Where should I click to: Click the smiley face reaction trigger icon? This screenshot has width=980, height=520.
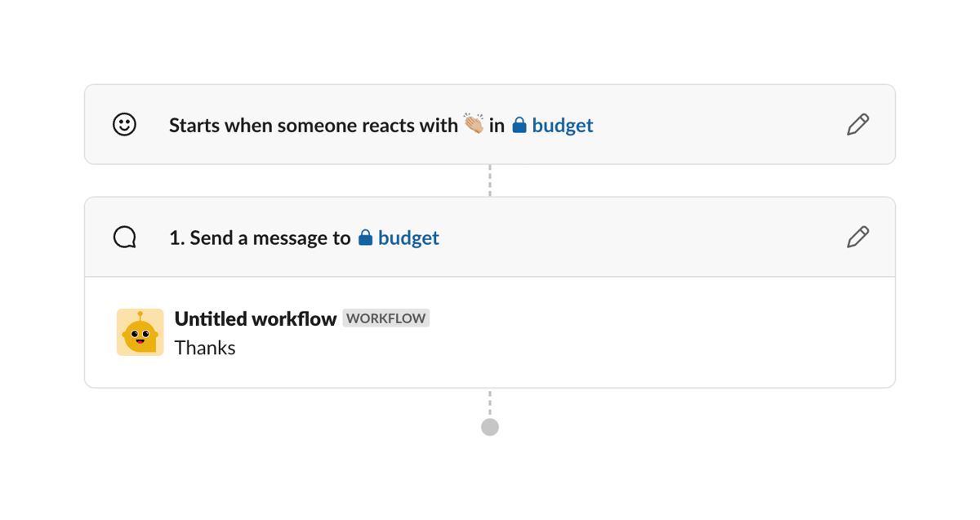click(124, 124)
